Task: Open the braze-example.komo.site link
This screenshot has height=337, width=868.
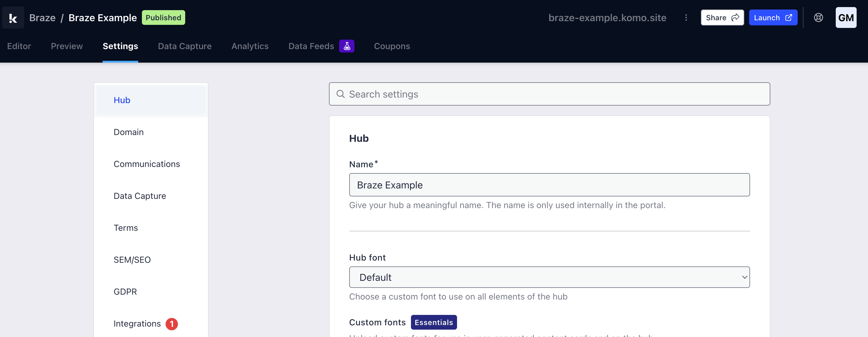Action: click(607, 17)
